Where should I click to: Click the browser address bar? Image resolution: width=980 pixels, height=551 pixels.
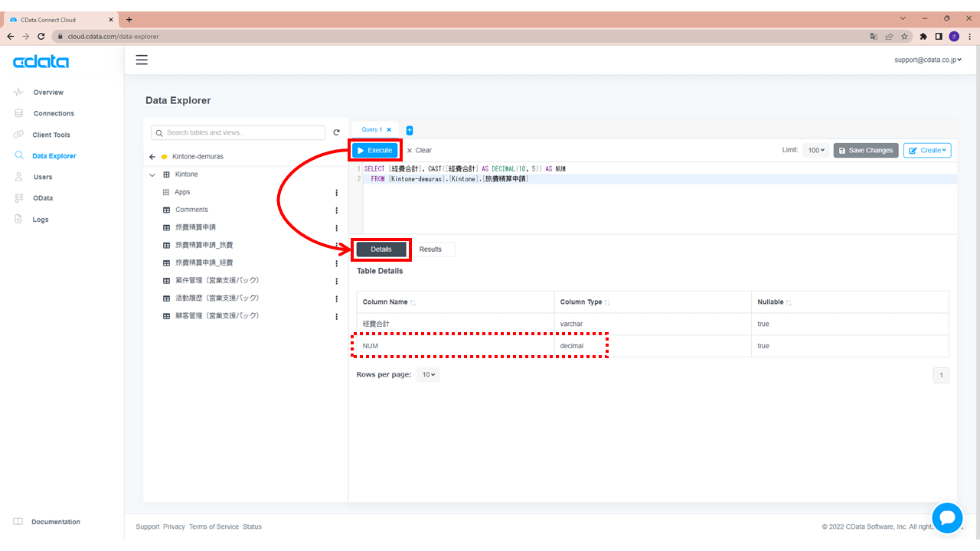pos(459,36)
